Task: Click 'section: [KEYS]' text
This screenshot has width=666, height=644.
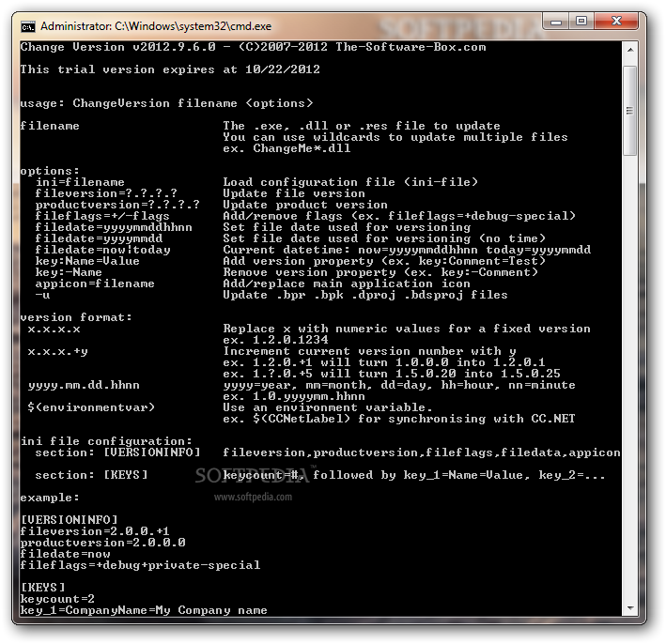Action: click(x=91, y=475)
